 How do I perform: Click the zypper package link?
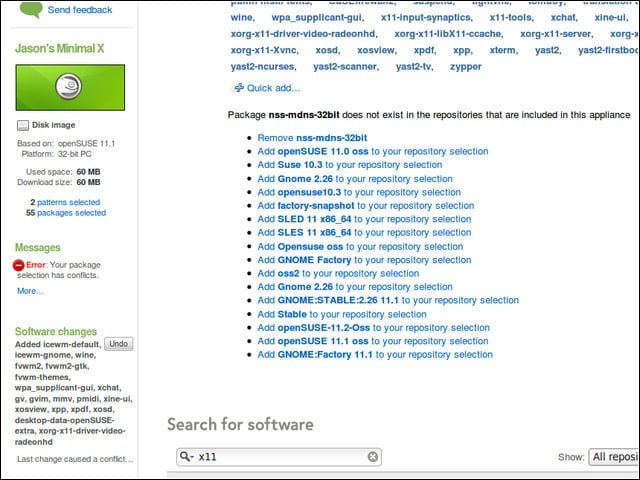point(466,67)
